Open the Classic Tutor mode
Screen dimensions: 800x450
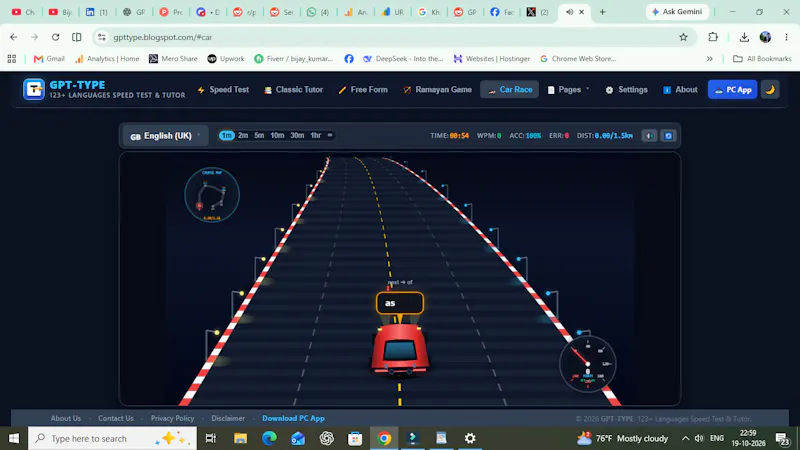[293, 90]
